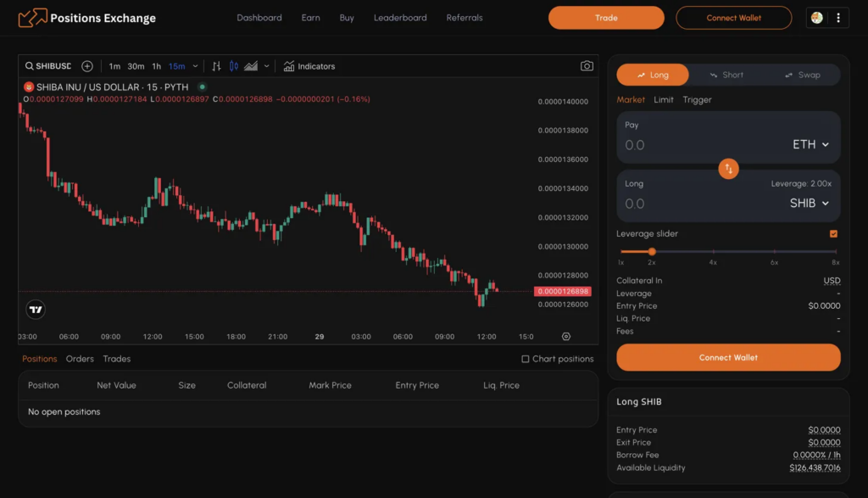Click the Positions Exchange logo
This screenshot has width=868, height=498.
pyautogui.click(x=87, y=18)
